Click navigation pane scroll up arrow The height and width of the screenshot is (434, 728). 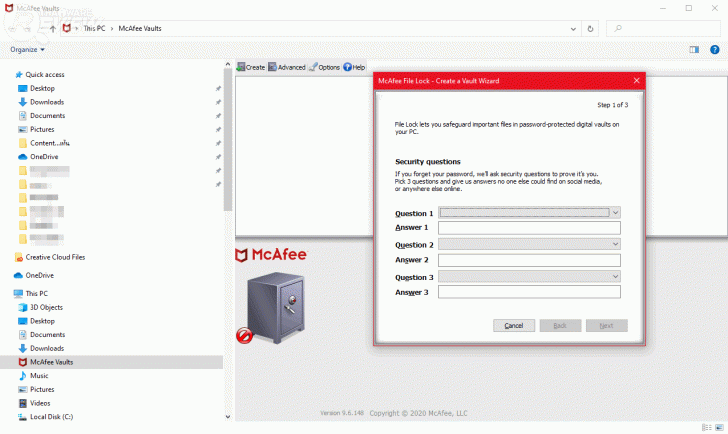pos(228,65)
